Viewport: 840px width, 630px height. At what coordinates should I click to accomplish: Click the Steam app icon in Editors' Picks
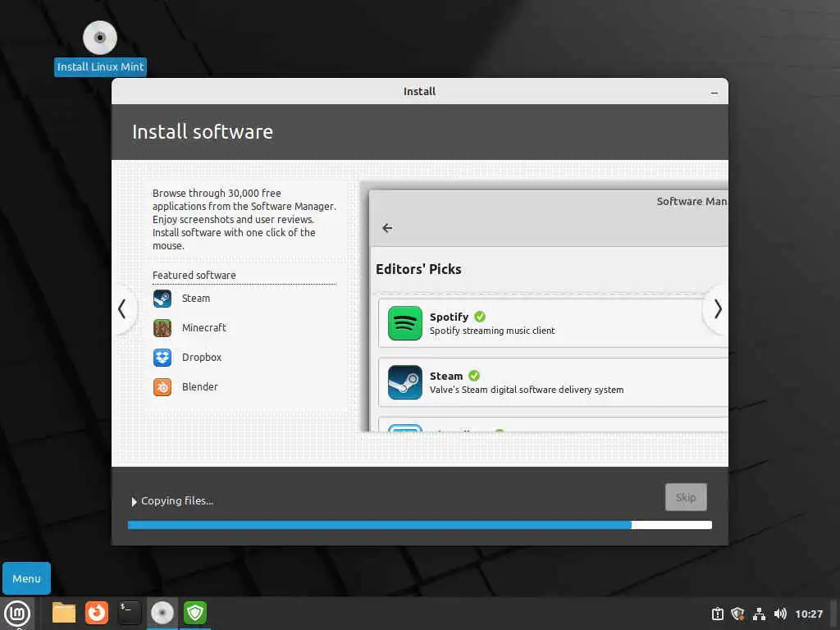click(405, 382)
